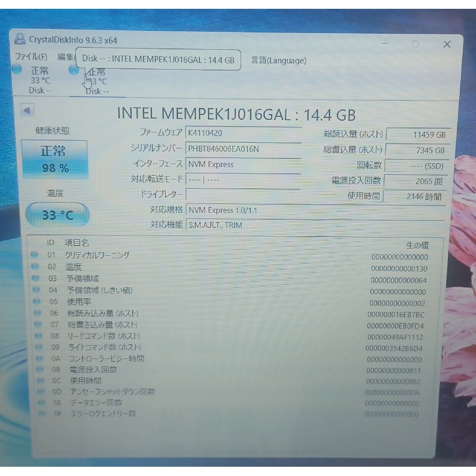Click raw value 000000016EB7BC
Screen dimensions: 476x476
pyautogui.click(x=396, y=315)
